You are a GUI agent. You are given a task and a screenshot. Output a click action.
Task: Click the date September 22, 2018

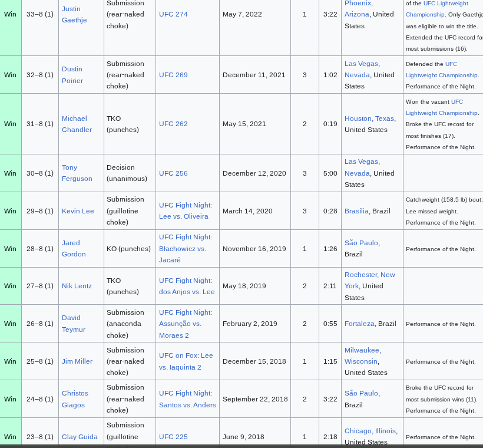click(x=256, y=399)
